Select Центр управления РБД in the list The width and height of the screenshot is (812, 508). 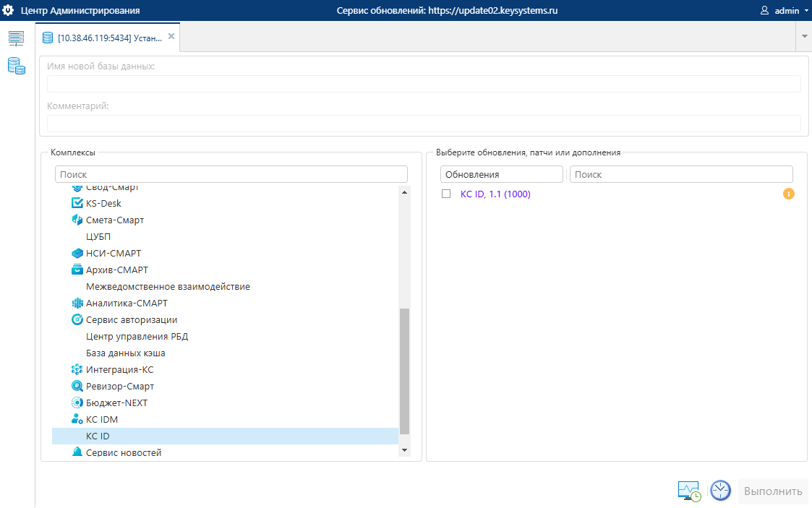tap(137, 336)
